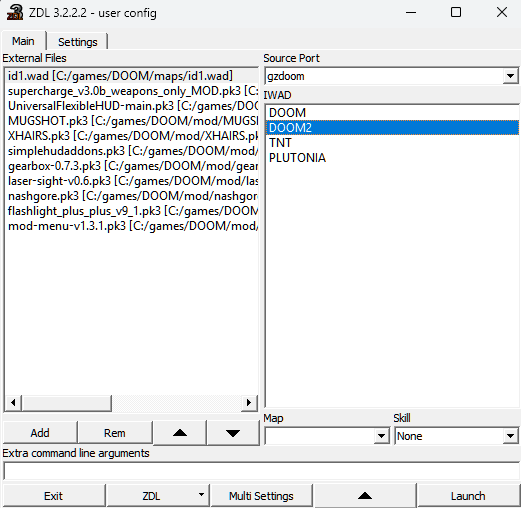Viewport: 521px width, 508px height.
Task: Click the ZDL app icon in title bar
Action: 15,13
